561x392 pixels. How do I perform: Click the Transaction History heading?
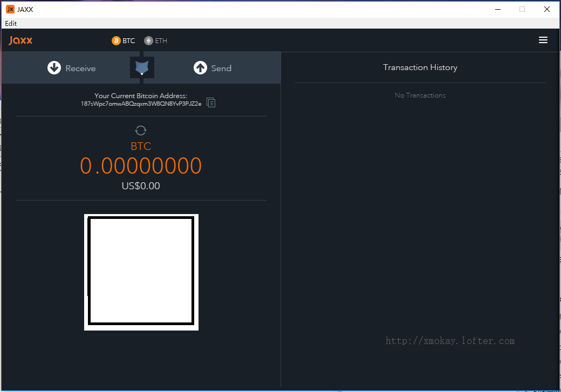[x=420, y=67]
